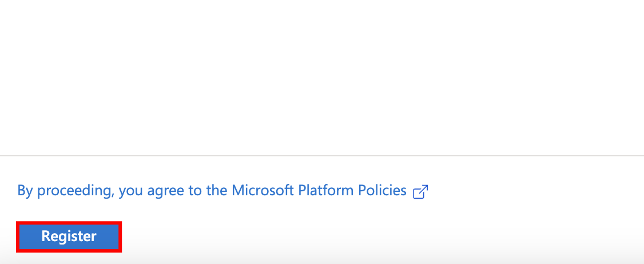Click the blue Register button
This screenshot has width=644, height=264.
tap(69, 237)
